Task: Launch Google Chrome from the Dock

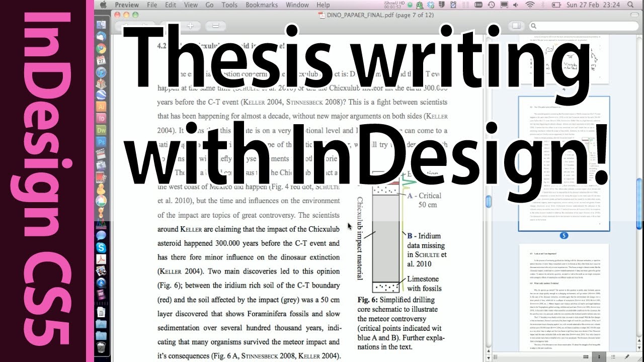Action: (x=101, y=49)
